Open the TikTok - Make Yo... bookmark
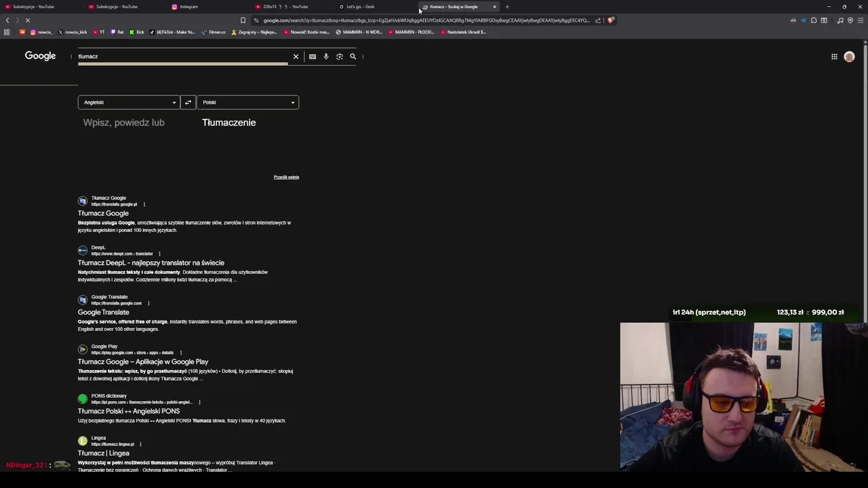This screenshot has height=488, width=868. pos(172,32)
